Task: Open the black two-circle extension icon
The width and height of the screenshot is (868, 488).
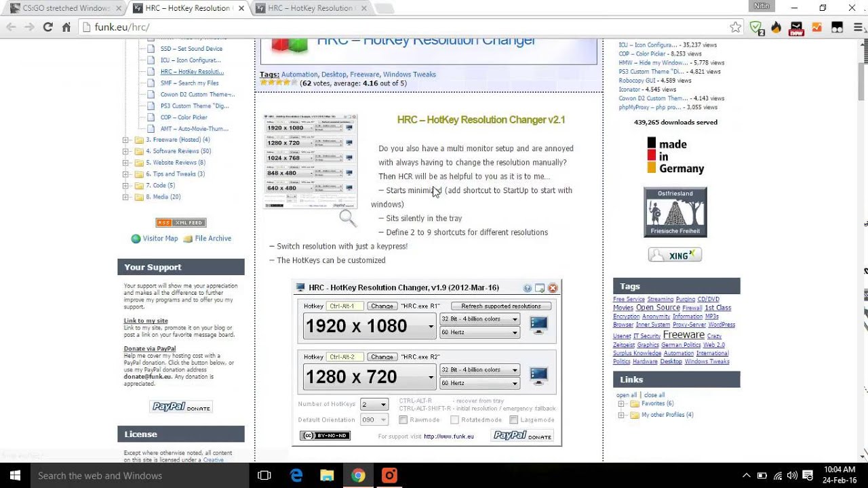Action: click(x=837, y=27)
